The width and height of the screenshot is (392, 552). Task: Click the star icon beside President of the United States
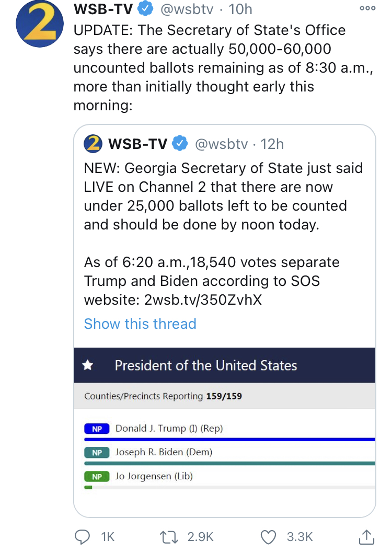click(x=88, y=365)
